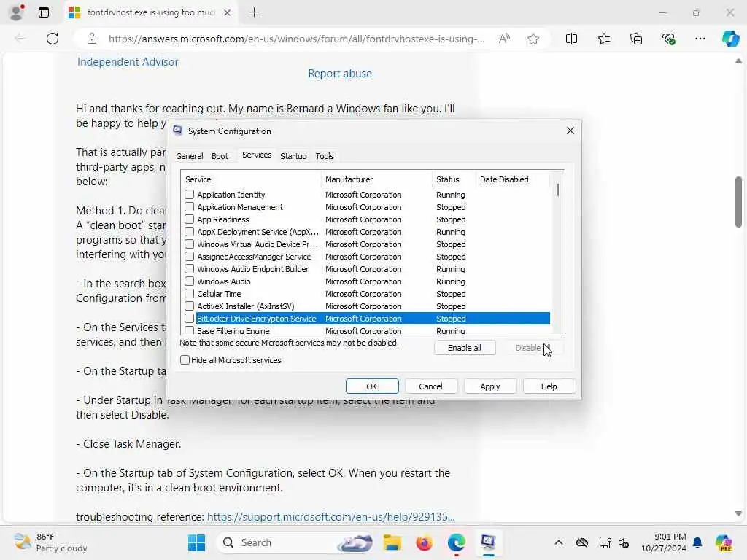Reload the current page
Viewport: 747px width, 560px height.
pos(53,39)
